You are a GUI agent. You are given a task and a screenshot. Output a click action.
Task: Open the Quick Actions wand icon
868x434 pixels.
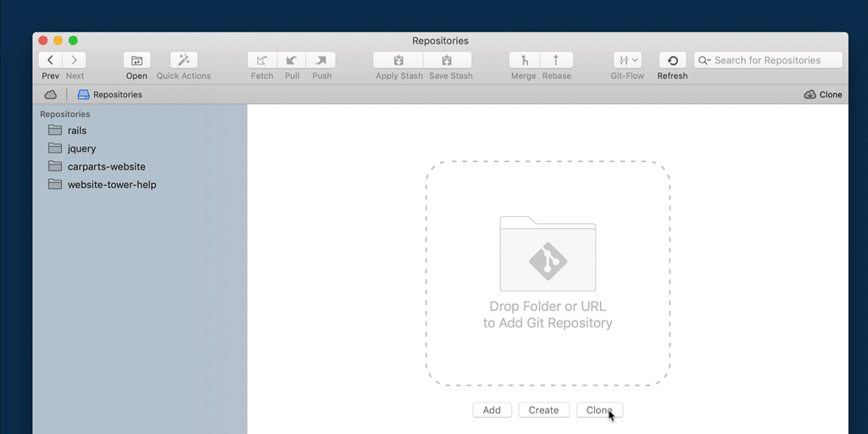(x=183, y=60)
